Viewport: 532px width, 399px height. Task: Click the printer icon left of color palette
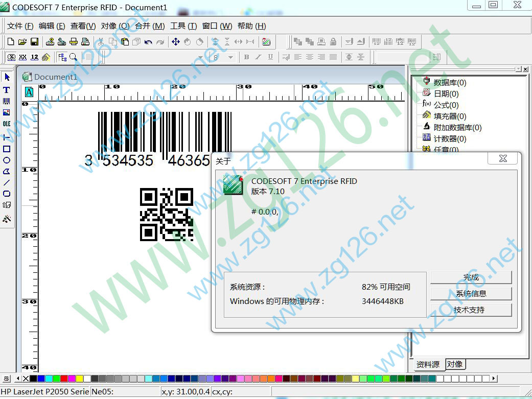[7, 378]
